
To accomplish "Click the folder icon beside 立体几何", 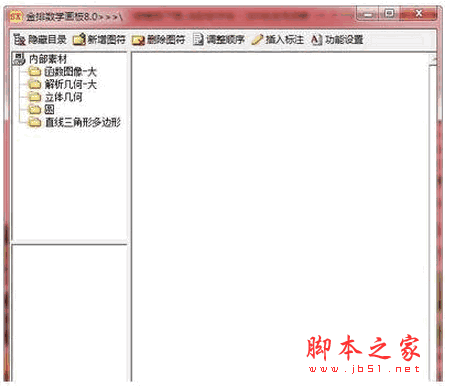I will [x=34, y=97].
